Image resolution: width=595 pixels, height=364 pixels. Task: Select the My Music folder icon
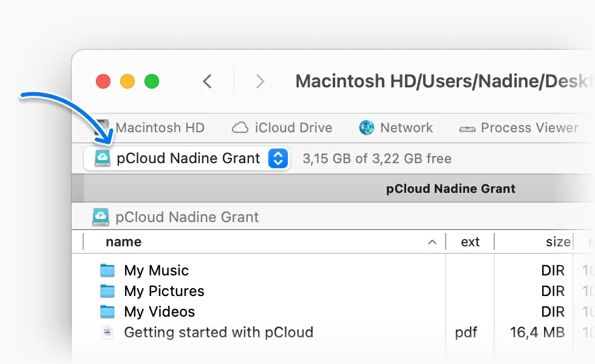coord(107,271)
